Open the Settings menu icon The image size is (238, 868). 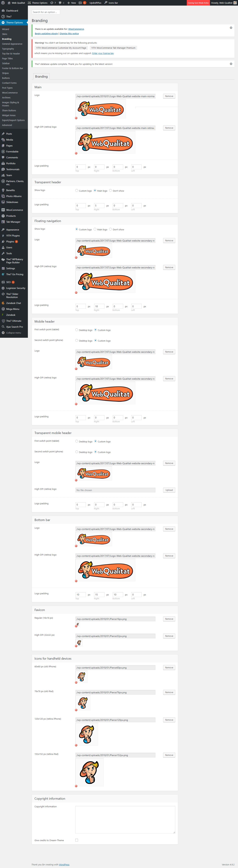click(x=3, y=269)
